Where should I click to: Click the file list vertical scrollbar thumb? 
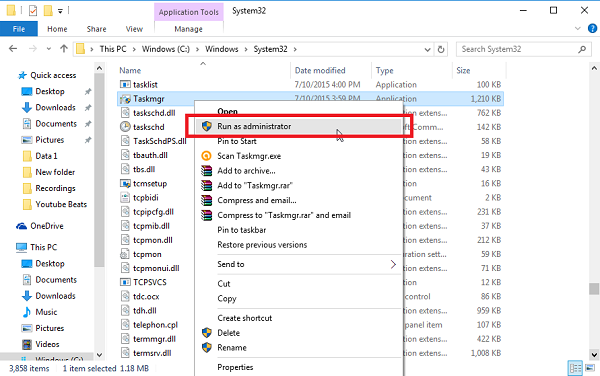(594, 289)
